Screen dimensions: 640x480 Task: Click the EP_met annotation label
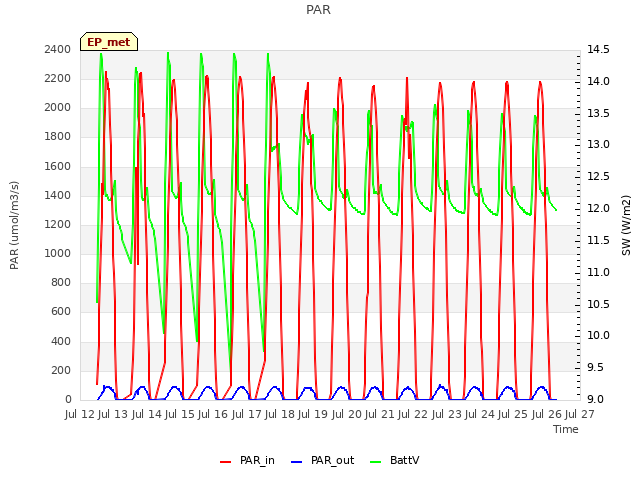(x=109, y=42)
